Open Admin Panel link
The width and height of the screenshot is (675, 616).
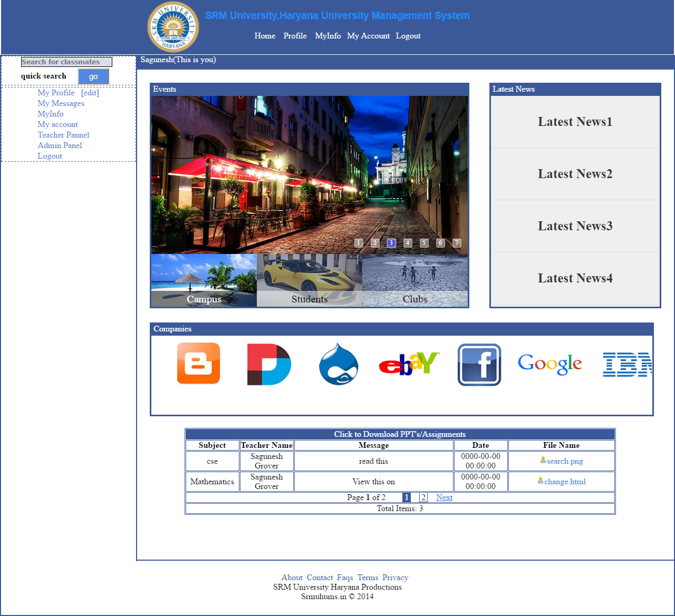(60, 145)
